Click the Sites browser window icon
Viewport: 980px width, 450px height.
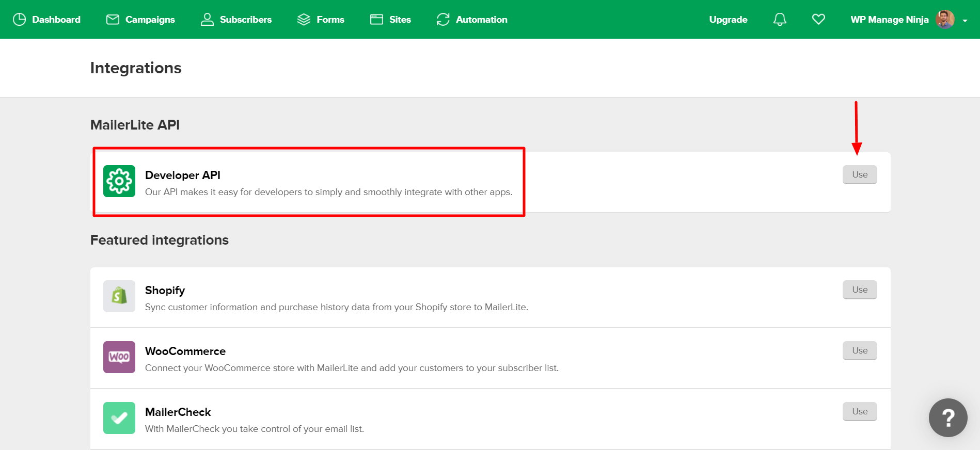[376, 20]
